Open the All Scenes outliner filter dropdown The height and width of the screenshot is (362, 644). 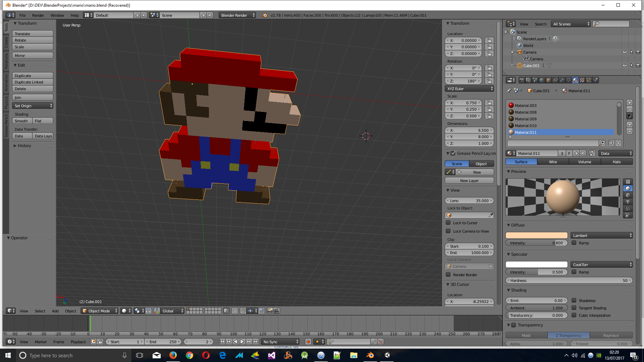pyautogui.click(x=571, y=24)
